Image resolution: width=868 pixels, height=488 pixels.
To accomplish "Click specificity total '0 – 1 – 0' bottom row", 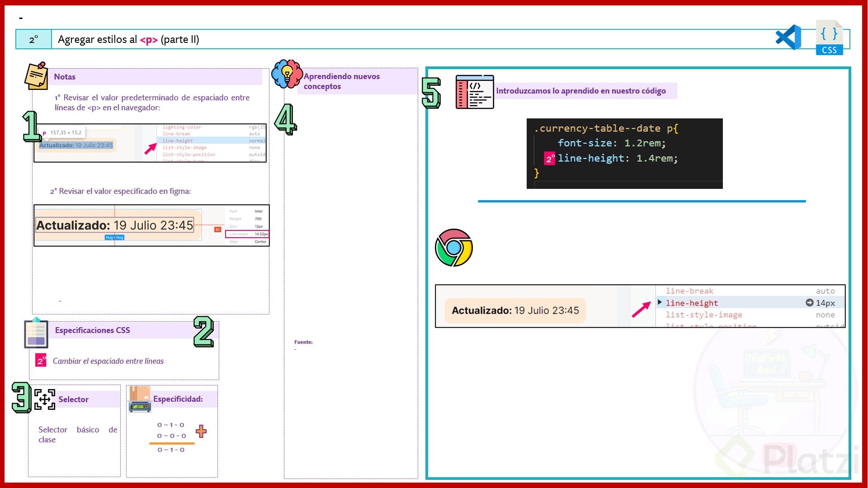I will (171, 450).
